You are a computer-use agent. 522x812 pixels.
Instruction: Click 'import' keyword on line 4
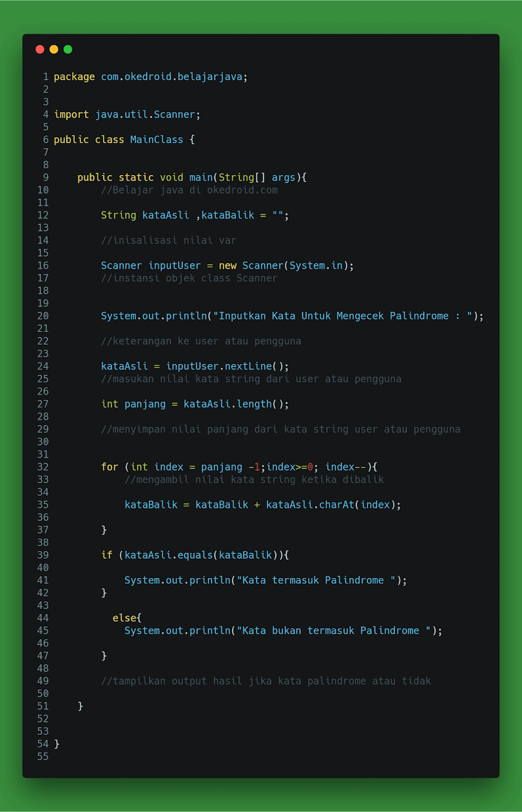click(71, 115)
